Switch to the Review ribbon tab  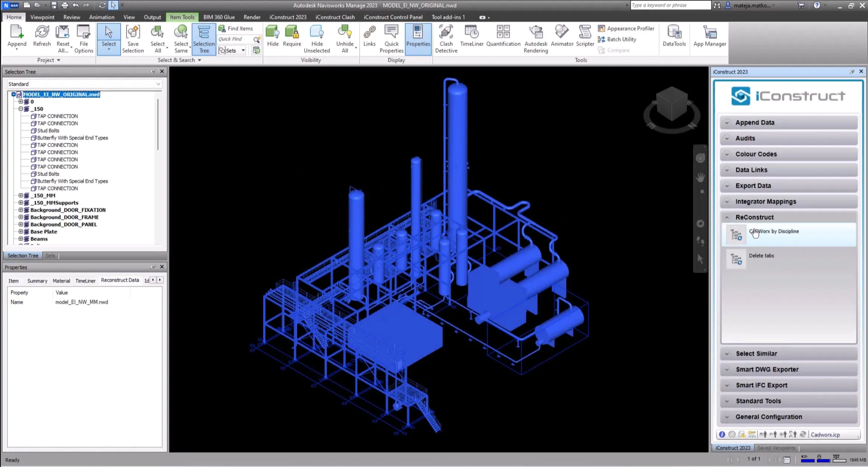tap(72, 17)
